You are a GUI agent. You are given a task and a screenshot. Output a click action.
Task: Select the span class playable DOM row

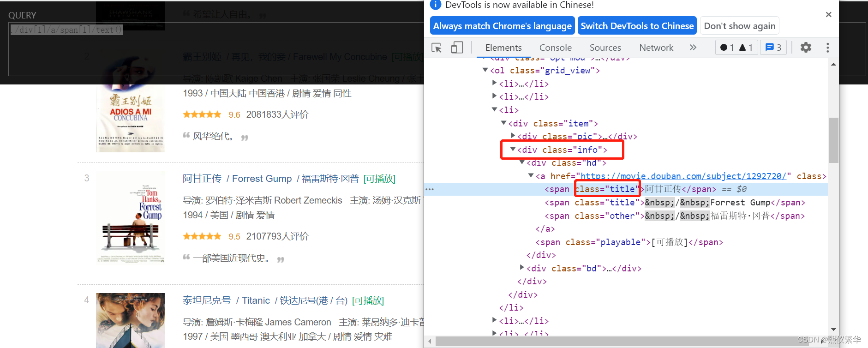pos(626,242)
